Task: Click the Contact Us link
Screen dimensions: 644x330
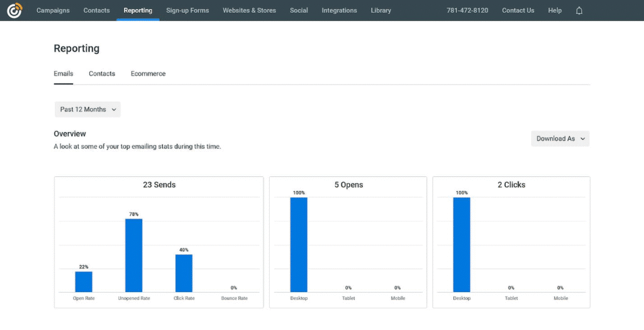Action: click(518, 10)
